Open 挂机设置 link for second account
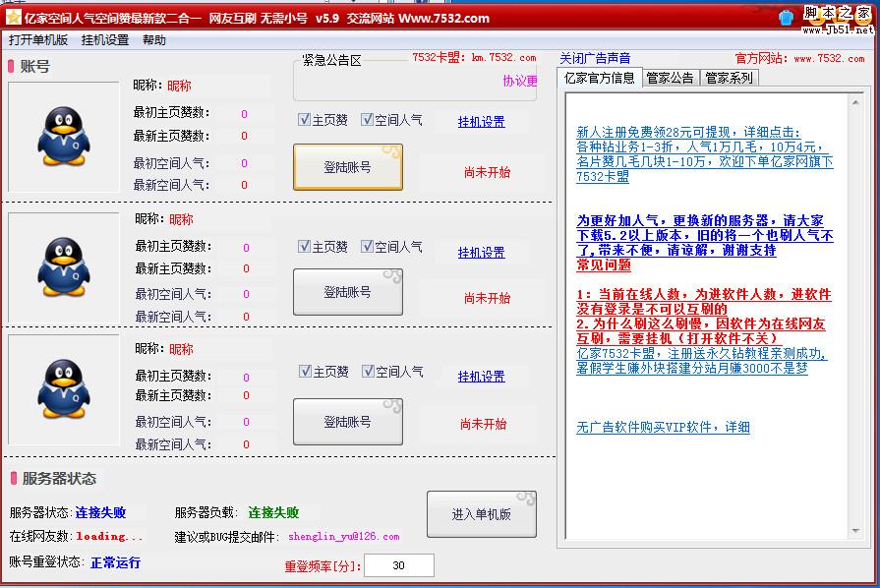Viewport: 880px width, 588px height. (482, 253)
